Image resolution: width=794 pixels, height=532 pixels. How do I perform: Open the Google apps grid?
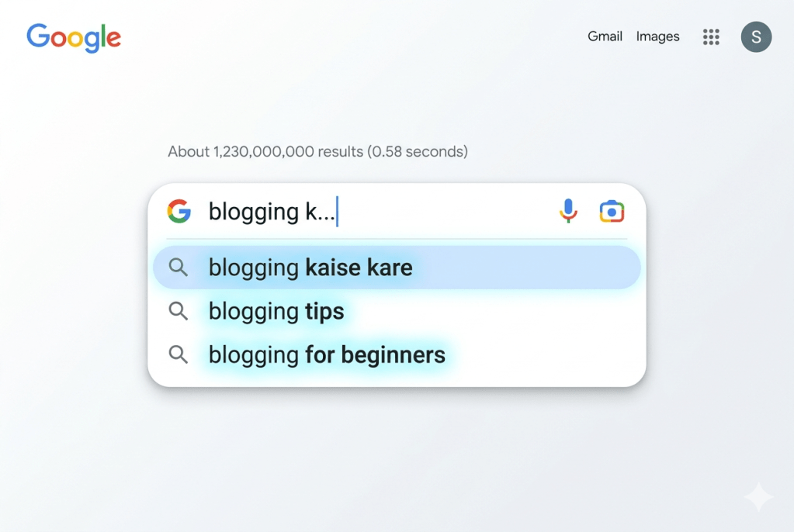[x=711, y=36]
